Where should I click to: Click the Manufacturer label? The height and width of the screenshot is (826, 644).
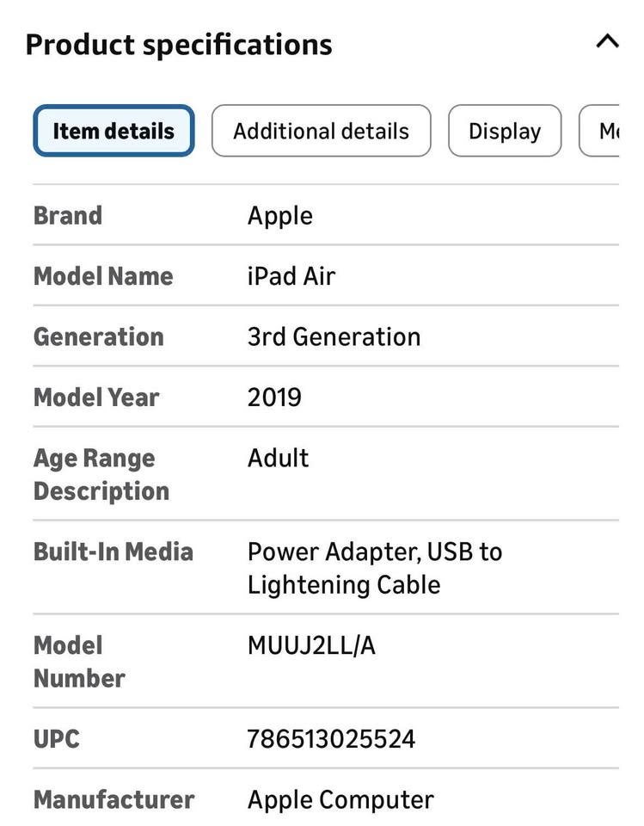pyautogui.click(x=113, y=799)
